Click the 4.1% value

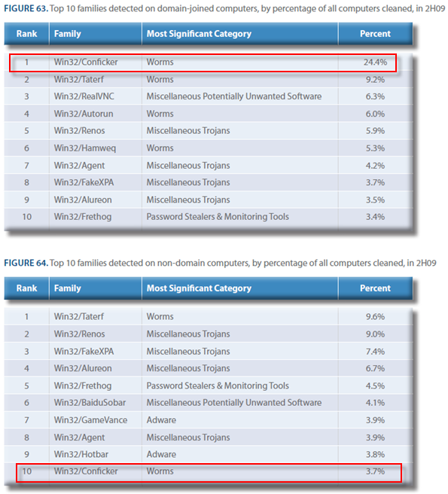coord(375,403)
